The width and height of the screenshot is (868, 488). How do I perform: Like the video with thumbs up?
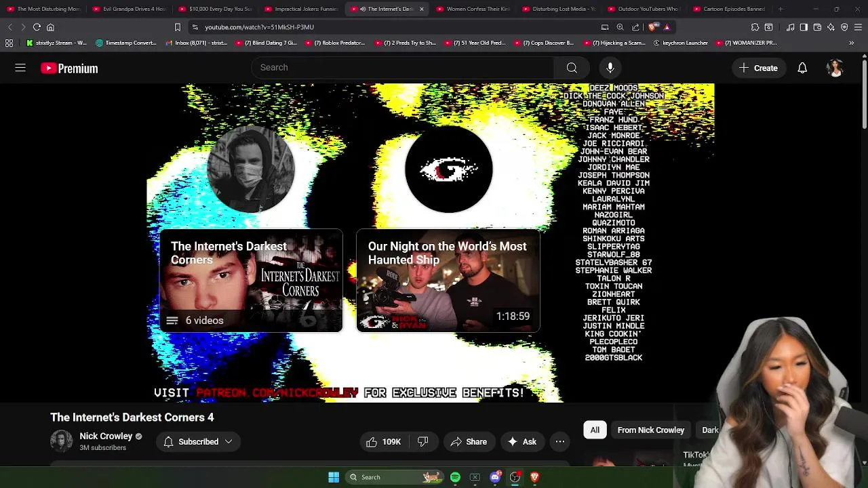384,442
